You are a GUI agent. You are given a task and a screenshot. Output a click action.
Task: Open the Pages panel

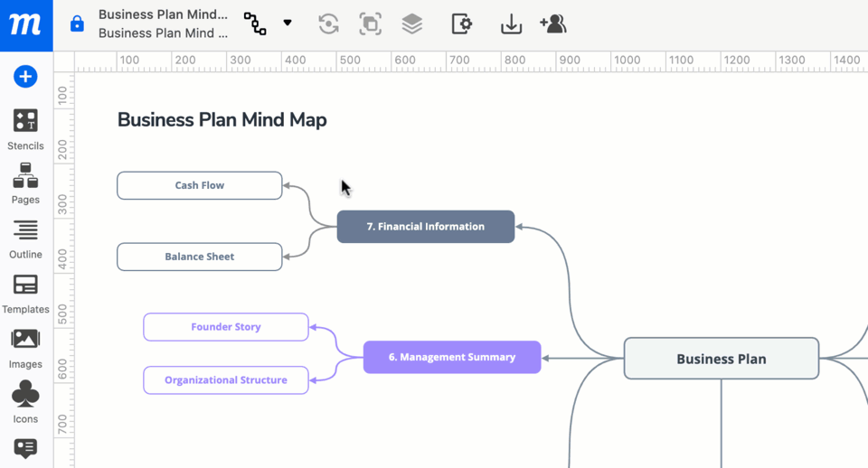(25, 183)
